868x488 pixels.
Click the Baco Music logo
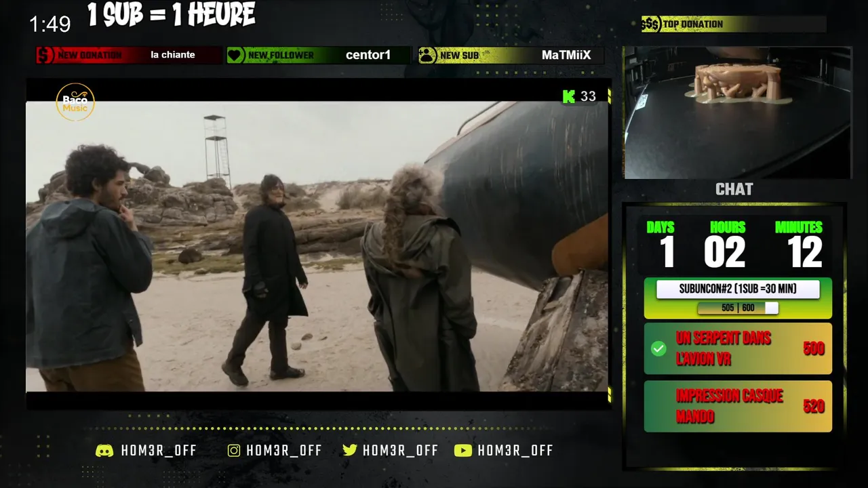coord(75,102)
